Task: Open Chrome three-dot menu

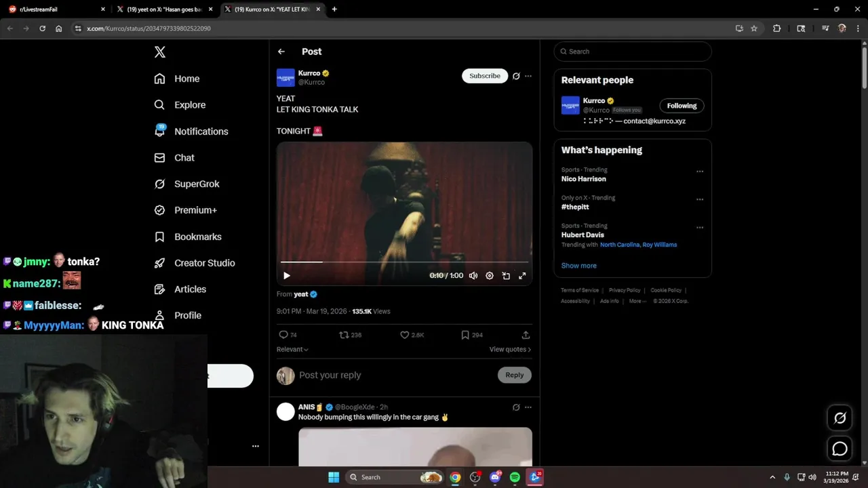Action: [x=857, y=28]
